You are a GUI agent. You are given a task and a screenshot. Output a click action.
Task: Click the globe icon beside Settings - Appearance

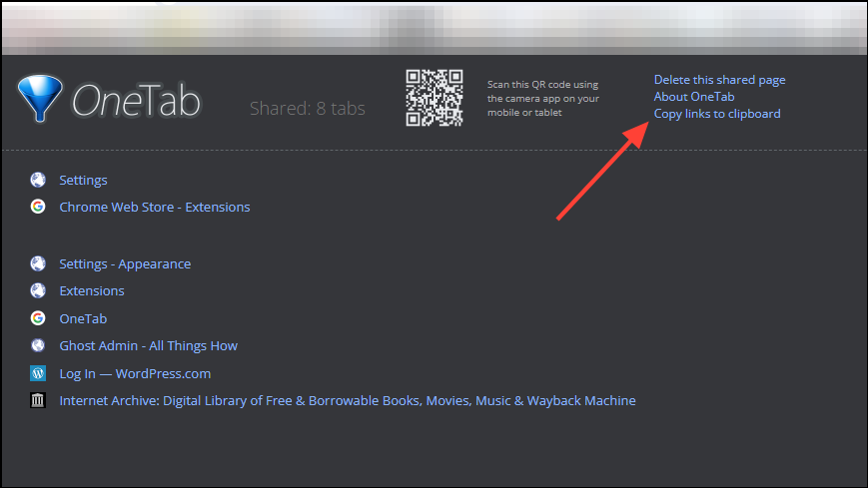coord(38,263)
